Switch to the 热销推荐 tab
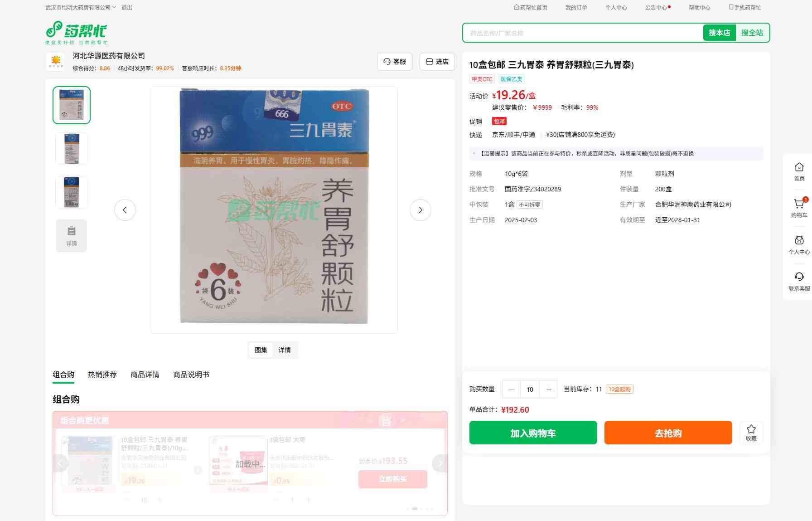Screen dimensions: 812x521 point(102,375)
